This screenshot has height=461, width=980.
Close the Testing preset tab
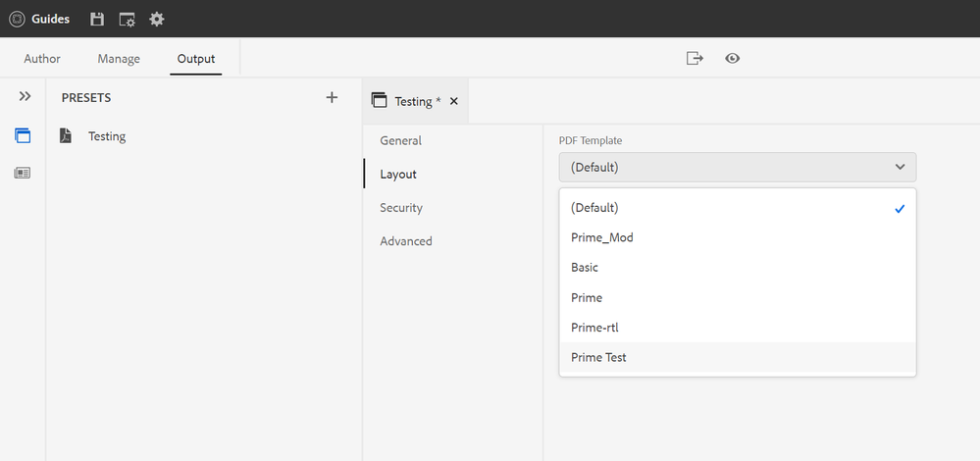point(453,101)
